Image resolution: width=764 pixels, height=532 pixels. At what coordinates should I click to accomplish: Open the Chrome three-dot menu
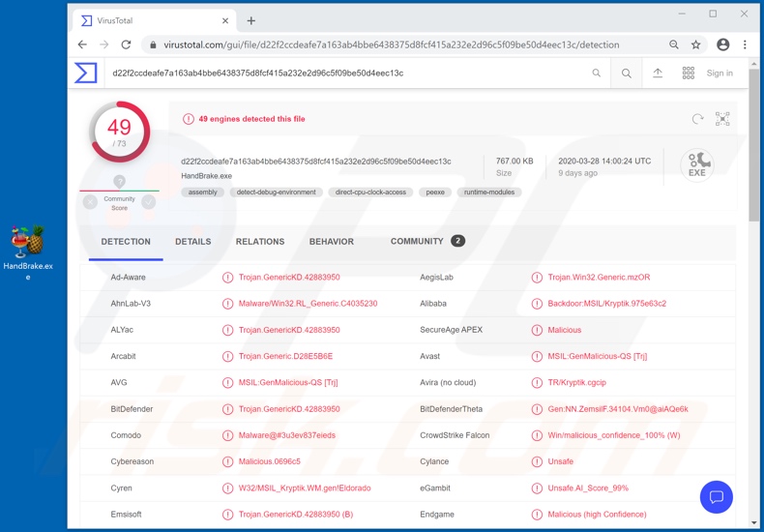pyautogui.click(x=745, y=44)
